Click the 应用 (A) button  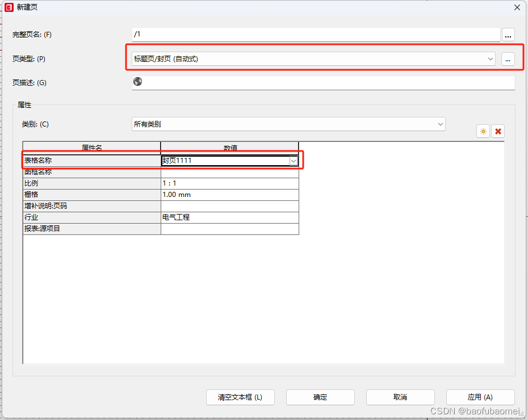(x=480, y=397)
